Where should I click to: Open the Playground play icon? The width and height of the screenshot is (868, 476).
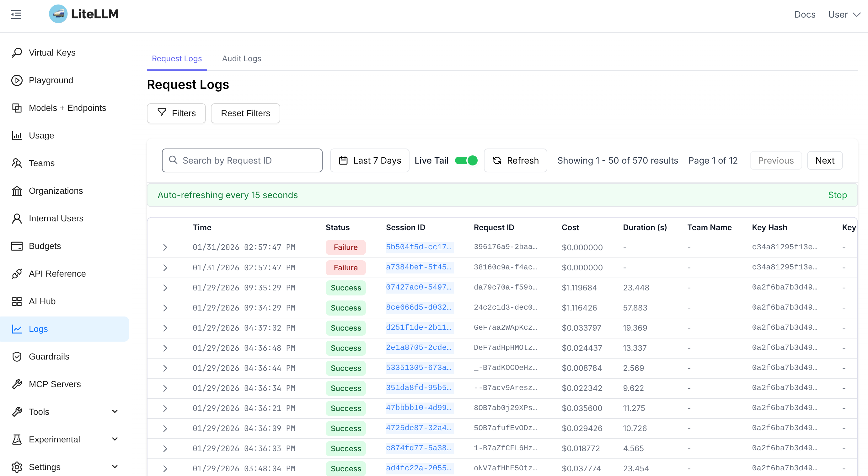17,80
